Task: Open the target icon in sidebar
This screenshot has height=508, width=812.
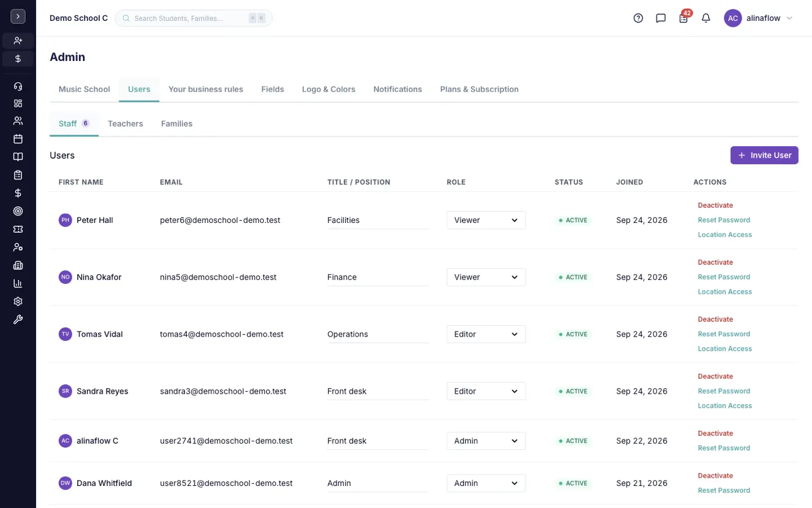Action: pyautogui.click(x=18, y=211)
